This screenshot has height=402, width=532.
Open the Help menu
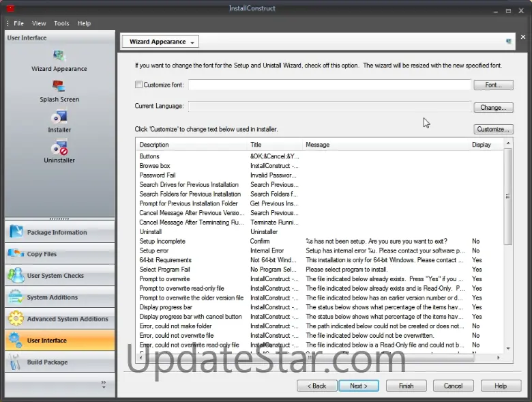pos(84,23)
